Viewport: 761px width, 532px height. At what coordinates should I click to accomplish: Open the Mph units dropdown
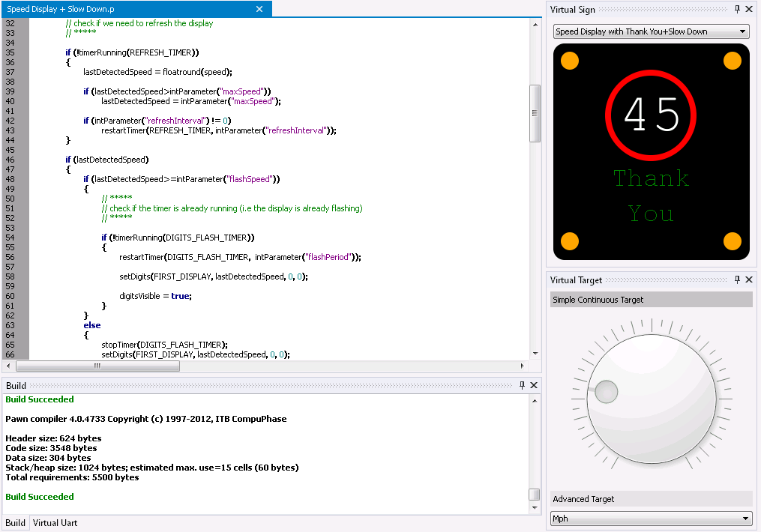pyautogui.click(x=745, y=519)
